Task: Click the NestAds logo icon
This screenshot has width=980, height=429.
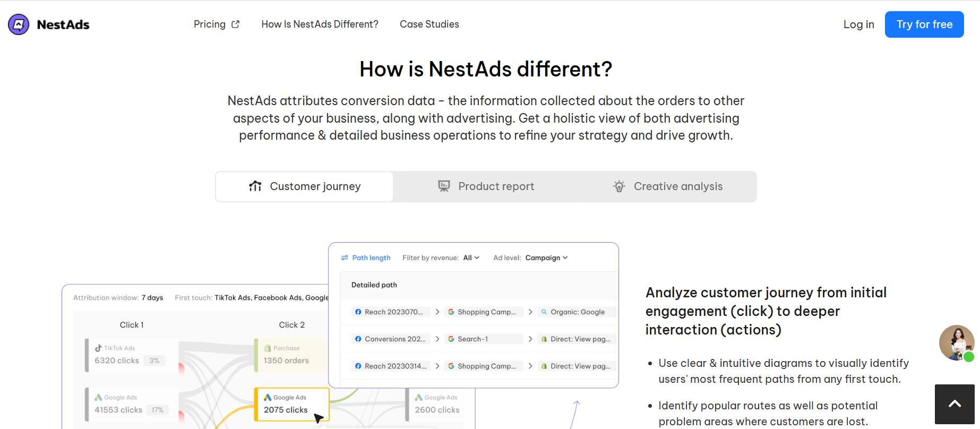Action: pyautogui.click(x=19, y=24)
